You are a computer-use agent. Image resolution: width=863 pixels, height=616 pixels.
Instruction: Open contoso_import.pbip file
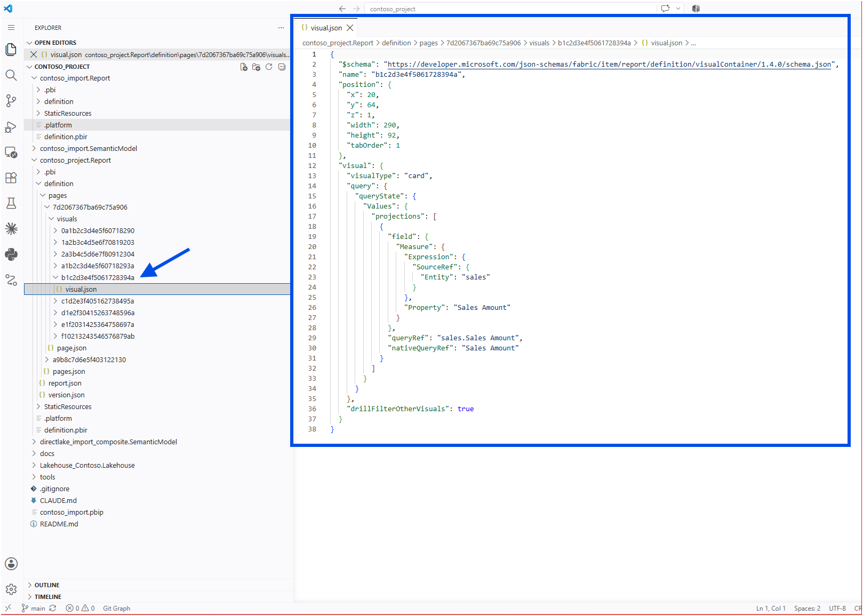point(71,512)
